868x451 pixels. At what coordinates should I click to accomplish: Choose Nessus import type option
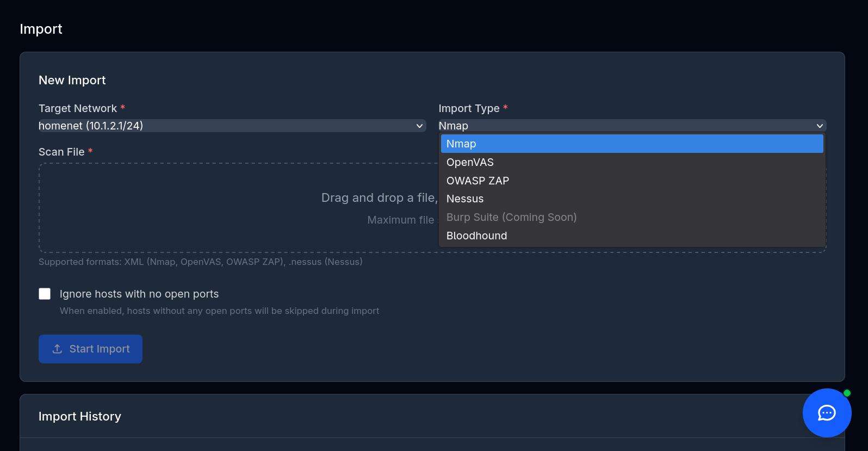pyautogui.click(x=632, y=199)
